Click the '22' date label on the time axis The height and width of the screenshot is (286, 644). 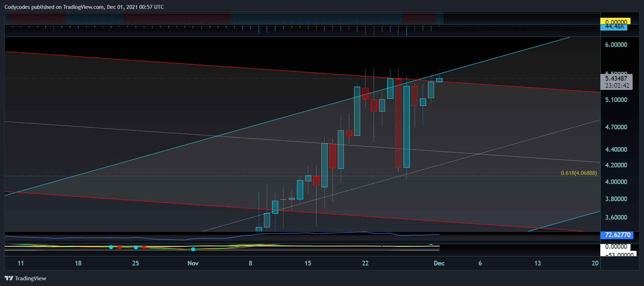pos(365,263)
